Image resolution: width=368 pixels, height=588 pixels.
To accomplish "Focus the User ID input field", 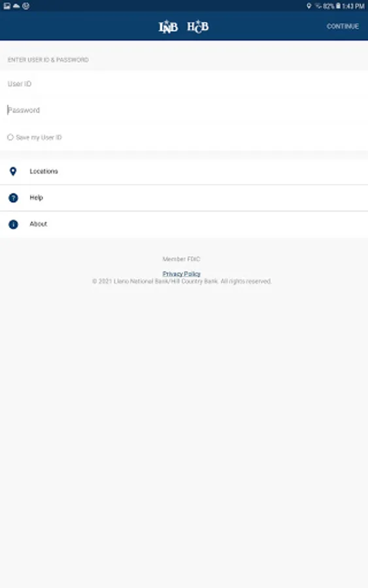I will tap(184, 84).
